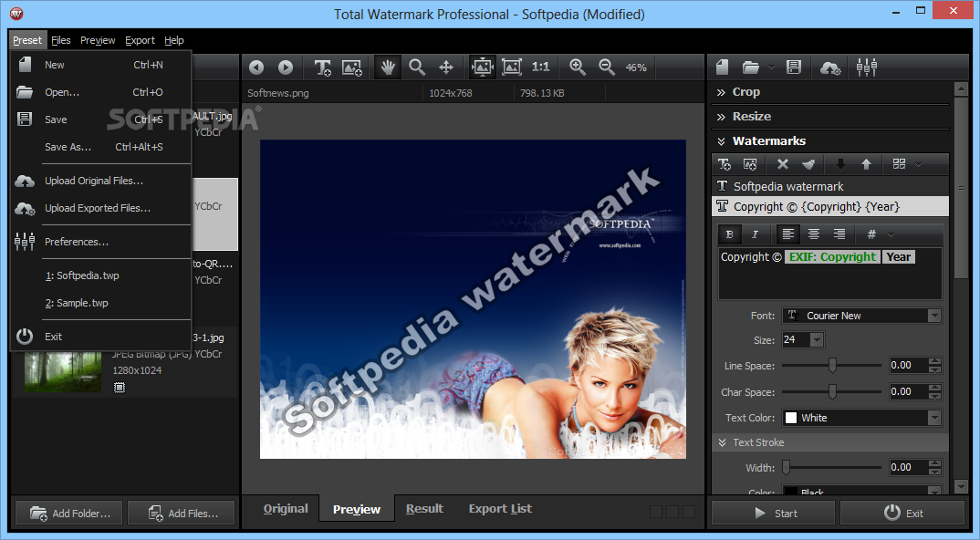Click the watermark grid layout icon
This screenshot has height=540, width=980.
pos(899,164)
